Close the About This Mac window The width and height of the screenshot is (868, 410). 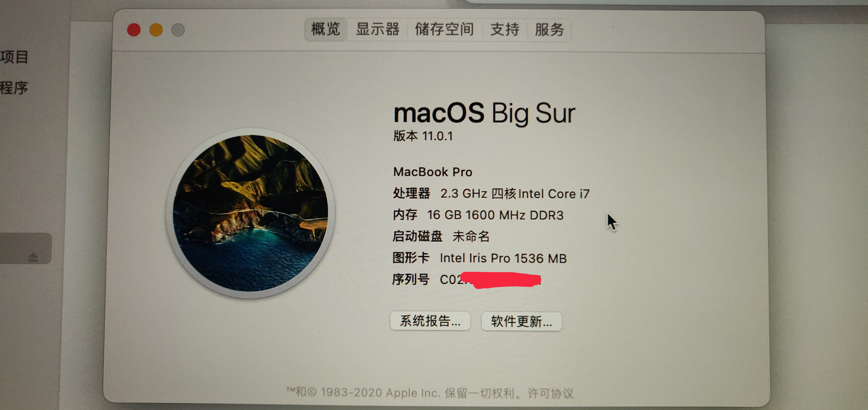[134, 30]
